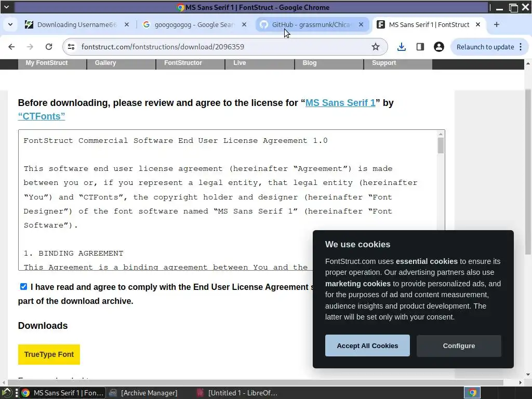This screenshot has width=532, height=399.
Task: Click the horizontal scrollbar right arrow
Action: pyautogui.click(x=521, y=382)
